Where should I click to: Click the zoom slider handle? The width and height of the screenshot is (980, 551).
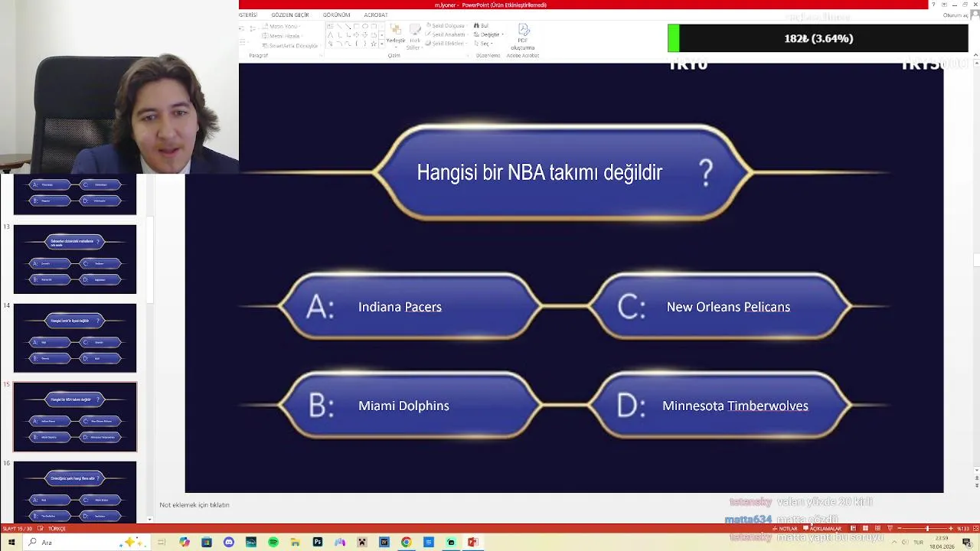coord(927,528)
